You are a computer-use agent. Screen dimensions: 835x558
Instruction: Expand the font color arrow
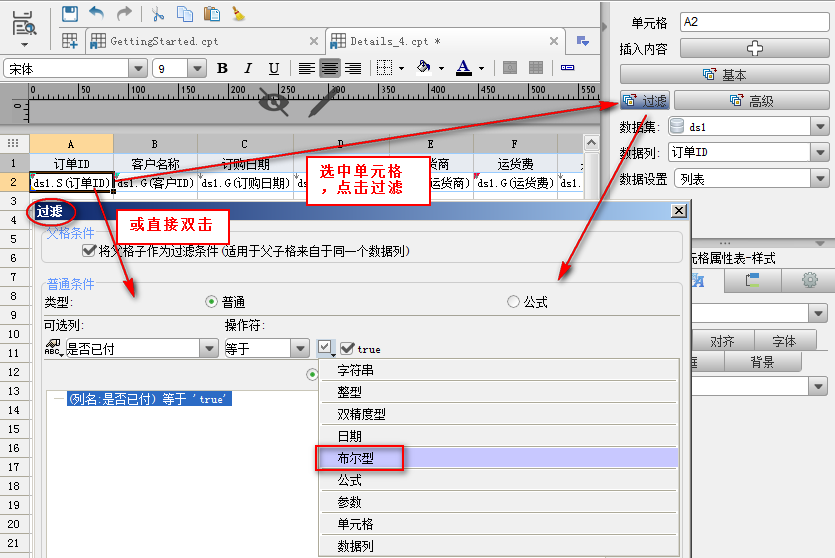[x=481, y=69]
